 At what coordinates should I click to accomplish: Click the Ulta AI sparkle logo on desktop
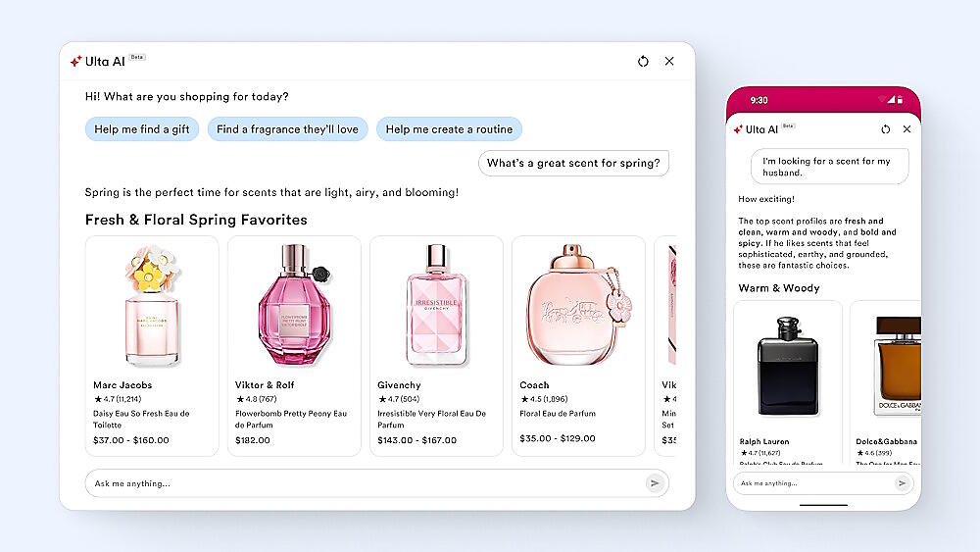click(x=75, y=61)
